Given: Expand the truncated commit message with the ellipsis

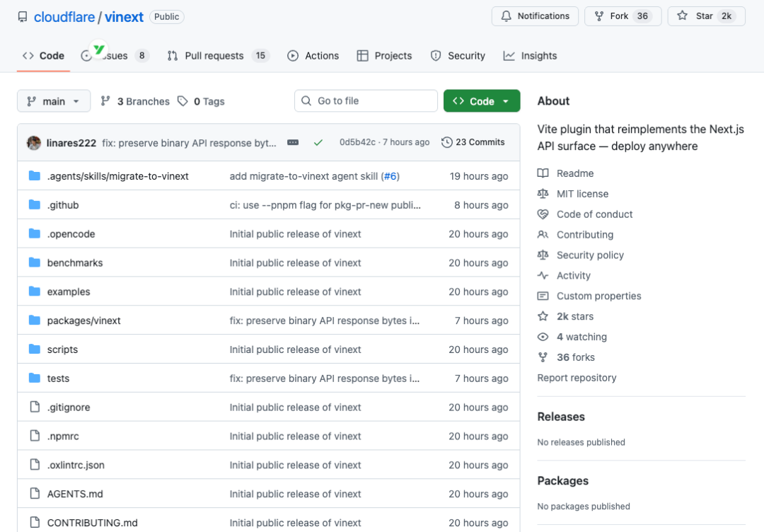Looking at the screenshot, I should tap(293, 141).
